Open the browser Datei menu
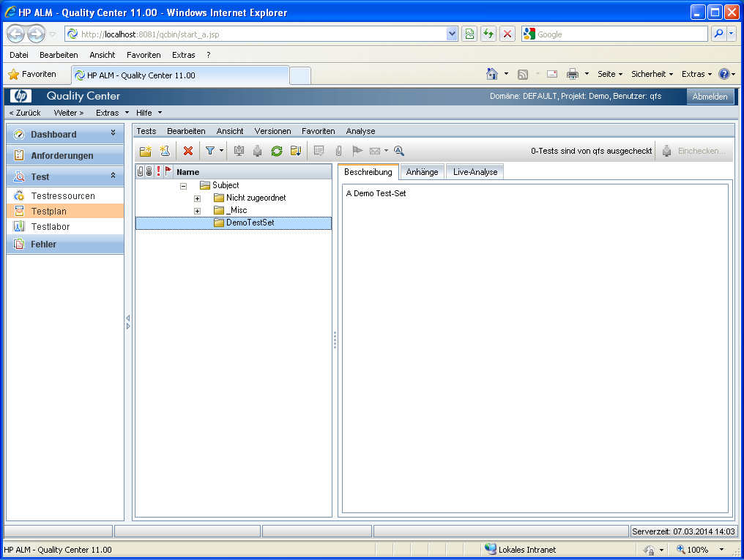This screenshot has width=744, height=560. (19, 54)
